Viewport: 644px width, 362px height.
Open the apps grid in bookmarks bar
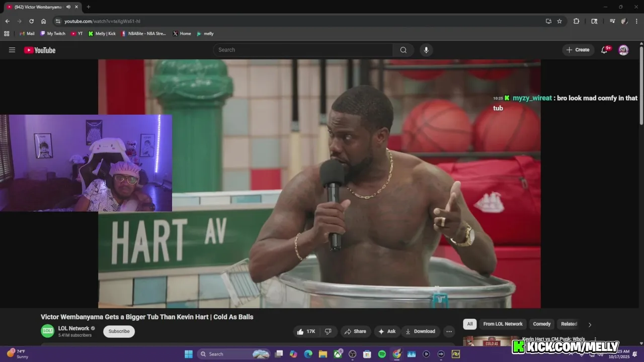click(x=7, y=34)
